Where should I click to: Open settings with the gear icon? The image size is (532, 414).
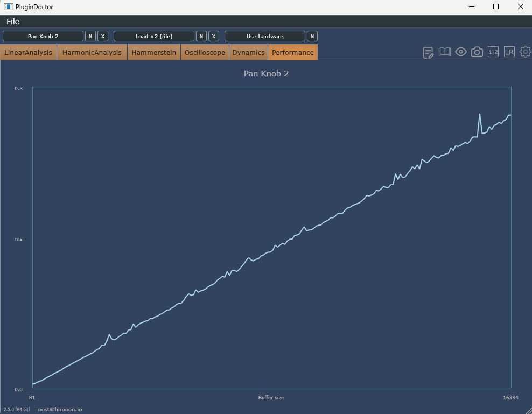(525, 52)
